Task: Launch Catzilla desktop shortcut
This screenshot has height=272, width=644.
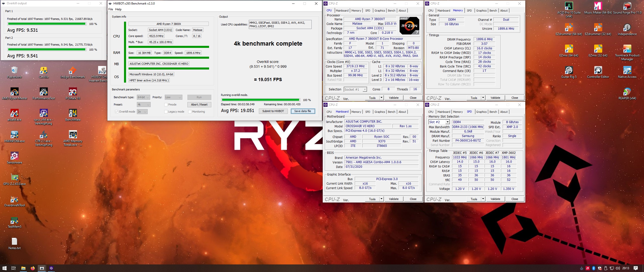Action: point(44,72)
